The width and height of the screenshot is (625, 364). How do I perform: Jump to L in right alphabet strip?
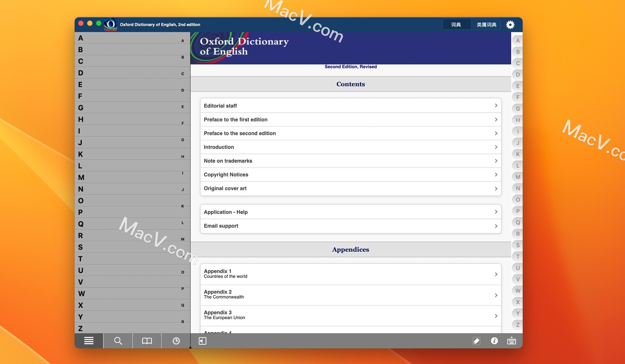[x=518, y=166]
